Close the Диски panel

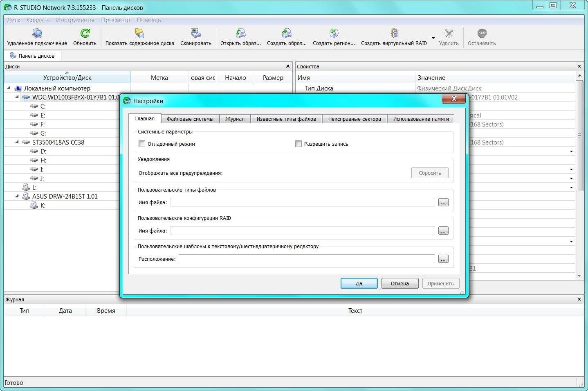coord(287,66)
